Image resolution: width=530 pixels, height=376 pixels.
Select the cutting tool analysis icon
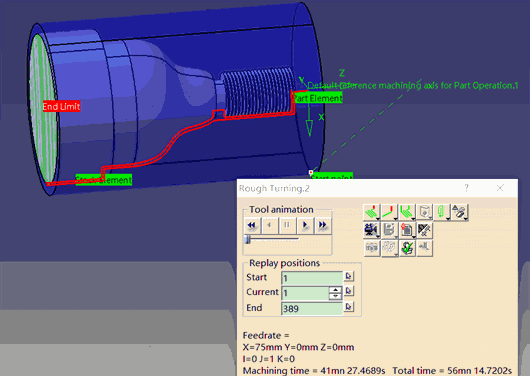coord(424,230)
